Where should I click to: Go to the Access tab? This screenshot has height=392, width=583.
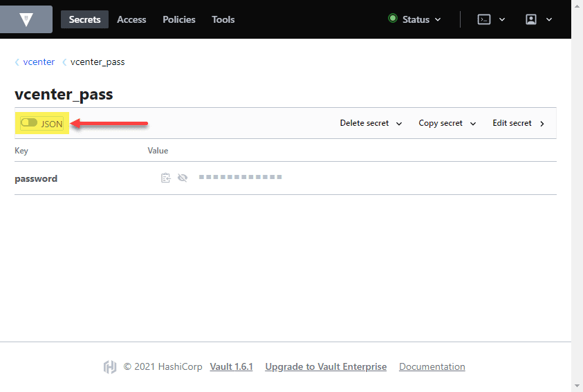click(131, 19)
